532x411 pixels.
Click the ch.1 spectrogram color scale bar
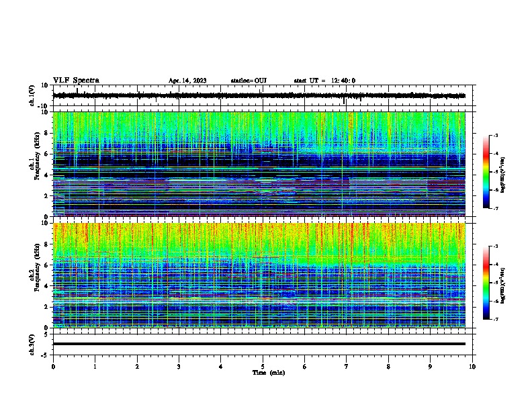coord(486,172)
